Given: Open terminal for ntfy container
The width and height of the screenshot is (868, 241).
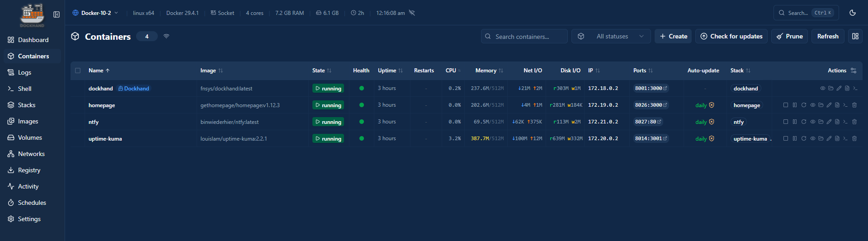Looking at the screenshot, I should tap(845, 122).
